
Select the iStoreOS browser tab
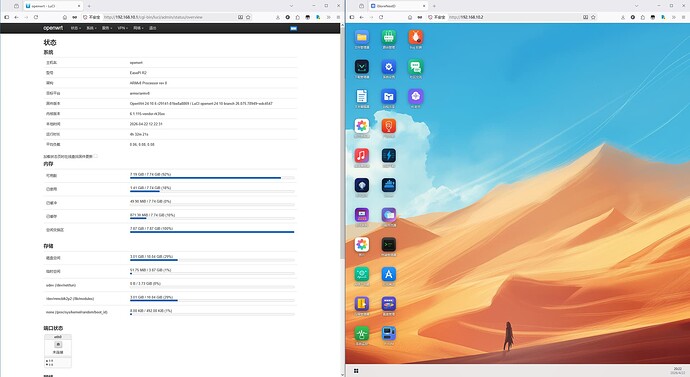click(398, 6)
